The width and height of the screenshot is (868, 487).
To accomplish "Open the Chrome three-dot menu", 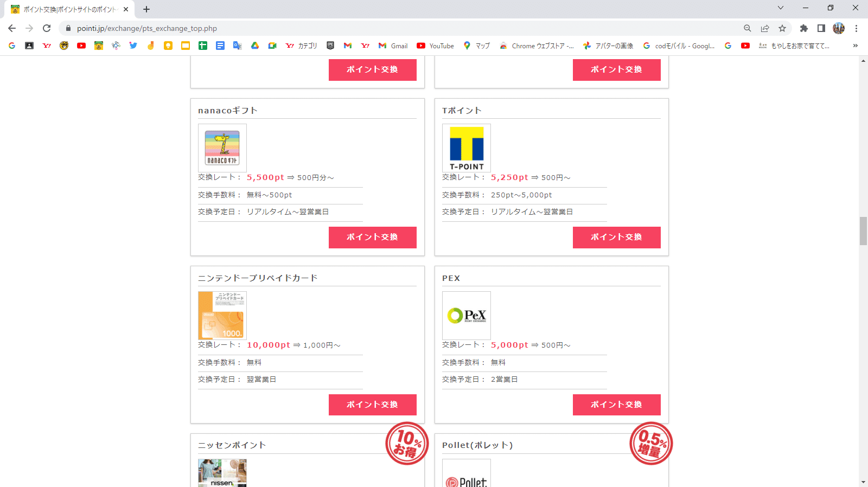I will coord(856,28).
